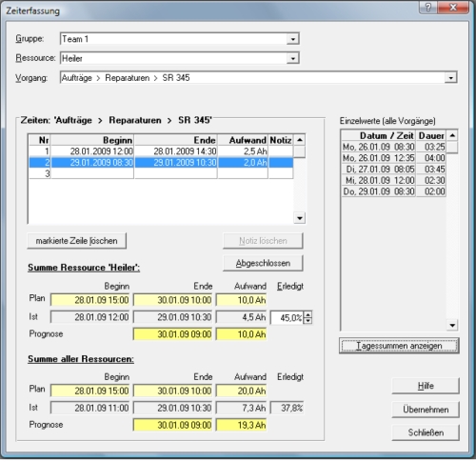
Task: Increase the Erledigt percentage with up spinner
Action: 307,314
